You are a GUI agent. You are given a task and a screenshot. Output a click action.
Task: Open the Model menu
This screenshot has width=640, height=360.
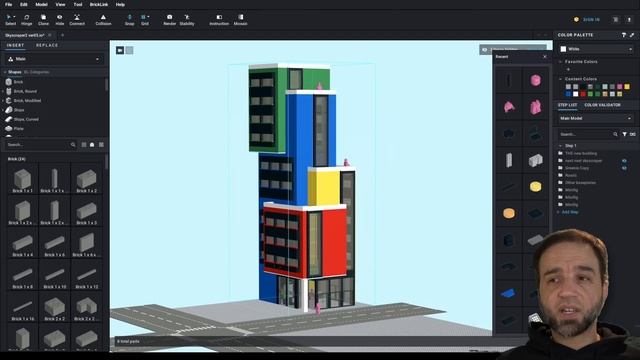41,4
